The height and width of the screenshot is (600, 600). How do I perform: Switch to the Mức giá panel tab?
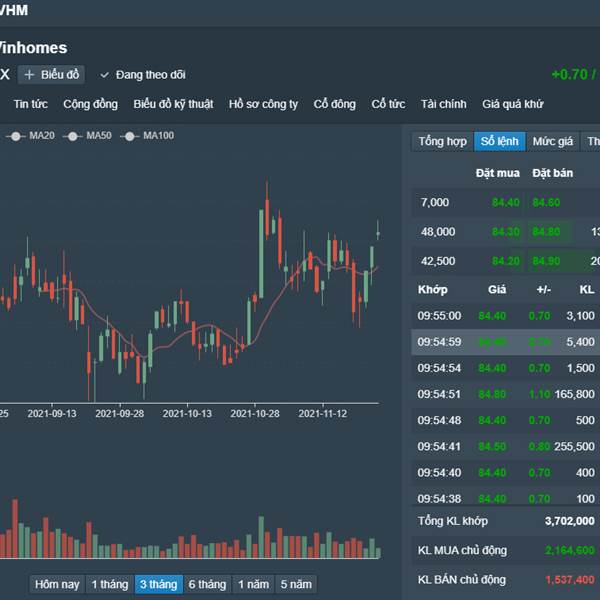(553, 142)
